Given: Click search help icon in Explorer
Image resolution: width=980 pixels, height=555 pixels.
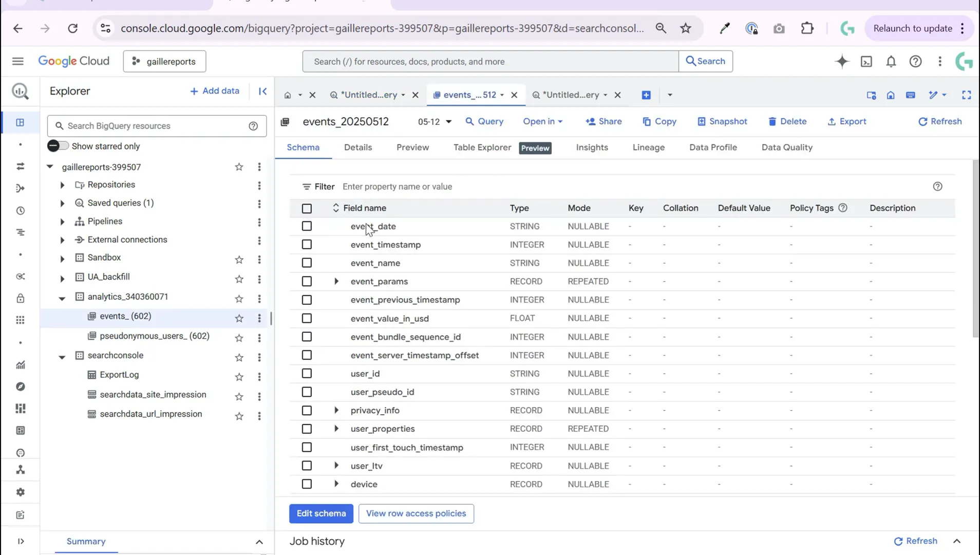Looking at the screenshot, I should [253, 126].
